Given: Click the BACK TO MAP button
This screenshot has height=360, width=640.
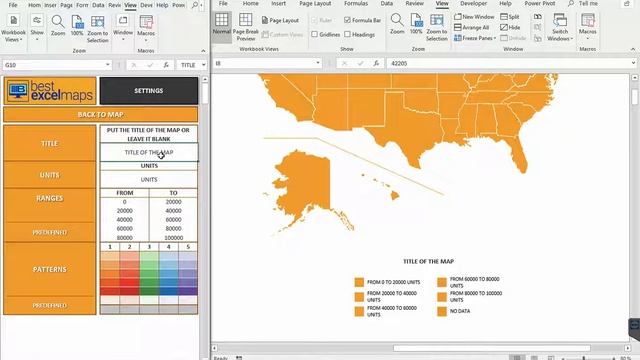Looking at the screenshot, I should click(x=100, y=115).
